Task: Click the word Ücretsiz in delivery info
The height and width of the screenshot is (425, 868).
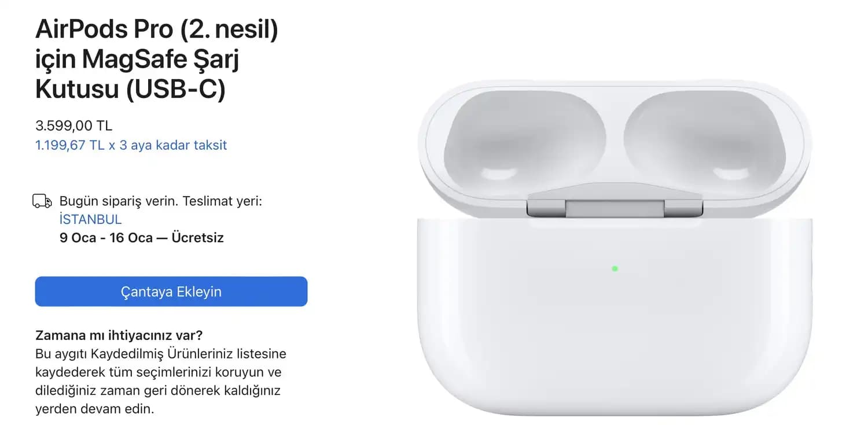Action: 198,238
